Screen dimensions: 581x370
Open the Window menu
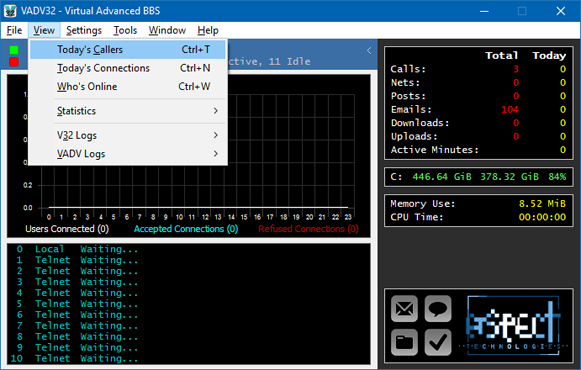click(167, 30)
